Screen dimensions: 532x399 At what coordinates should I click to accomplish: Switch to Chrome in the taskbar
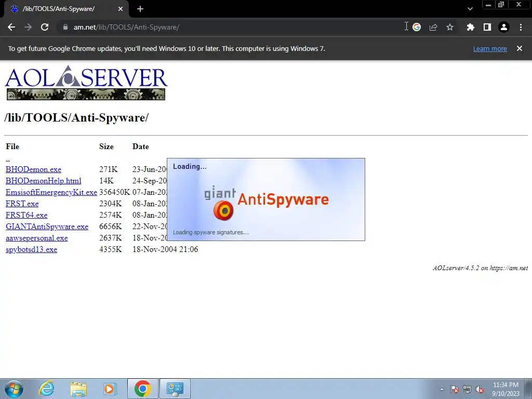click(142, 389)
